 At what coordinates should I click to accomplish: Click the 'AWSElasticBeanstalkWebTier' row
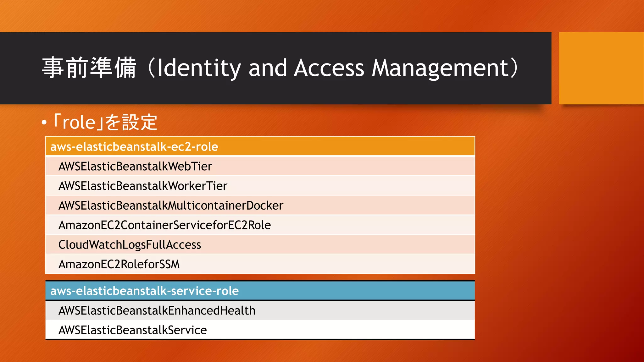[260, 166]
